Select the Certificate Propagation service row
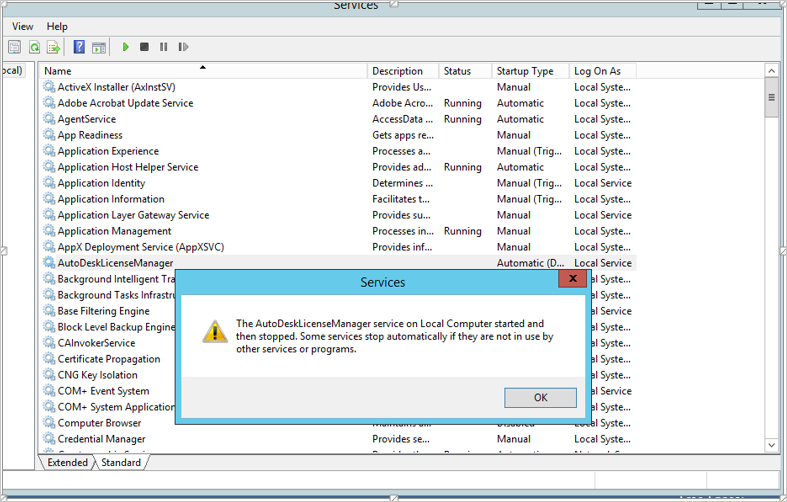Image resolution: width=787 pixels, height=502 pixels. (109, 359)
